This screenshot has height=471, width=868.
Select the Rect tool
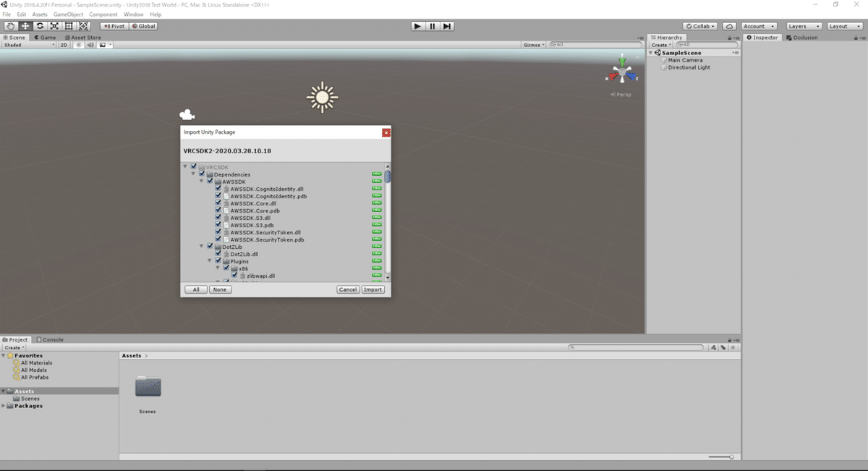click(x=69, y=26)
